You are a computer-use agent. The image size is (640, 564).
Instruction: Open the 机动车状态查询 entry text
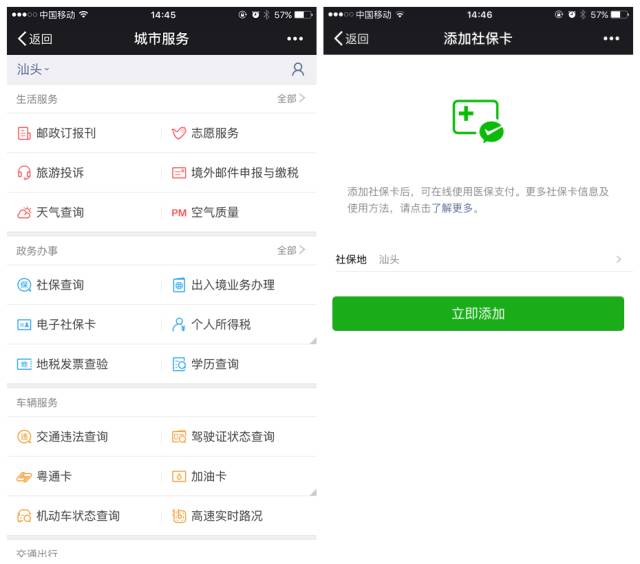[x=78, y=516]
